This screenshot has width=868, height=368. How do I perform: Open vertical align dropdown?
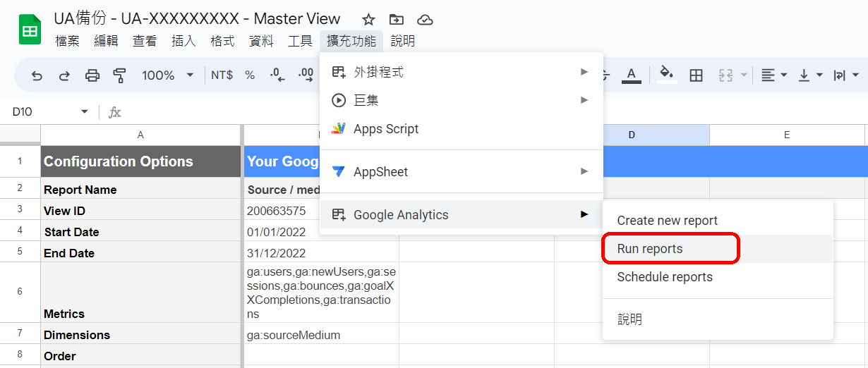[810, 75]
